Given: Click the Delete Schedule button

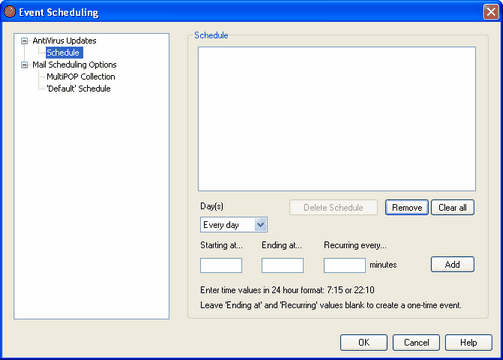Looking at the screenshot, I should 333,207.
